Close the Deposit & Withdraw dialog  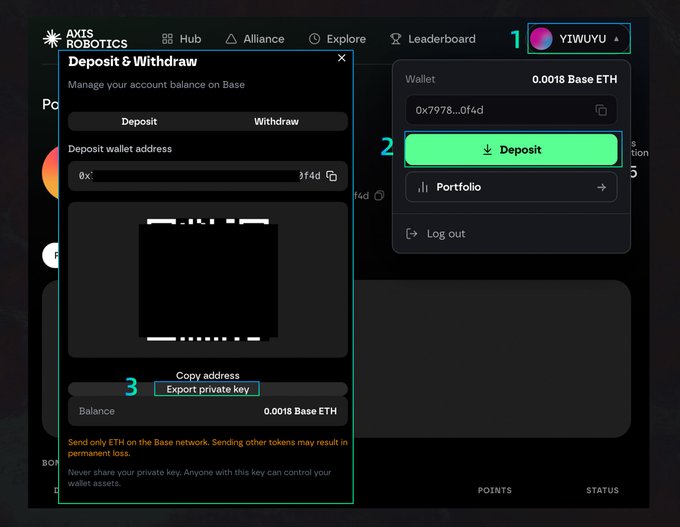[342, 58]
